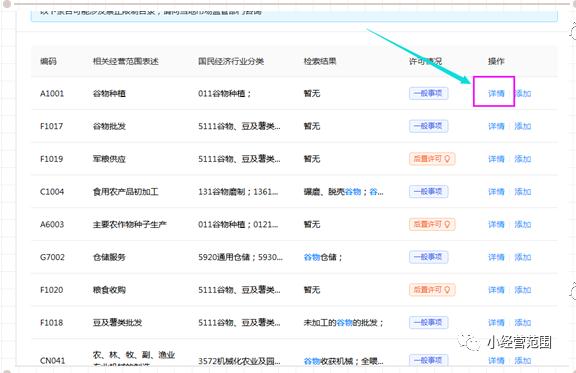This screenshot has height=373, width=576.
Task: Select code cell A6003
Action: [52, 224]
